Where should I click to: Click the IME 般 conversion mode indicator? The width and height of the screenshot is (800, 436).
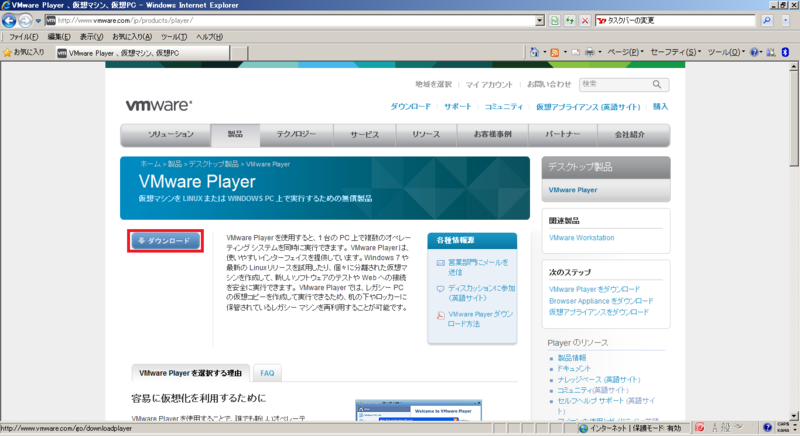point(725,427)
